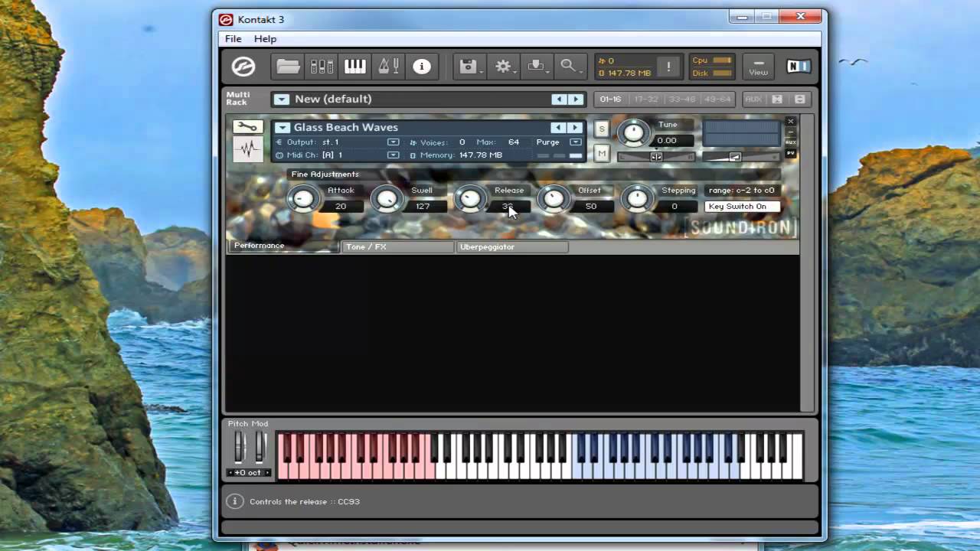Viewport: 980px width, 551px height.
Task: Switch to the Uberpeggiator tab
Action: (x=512, y=247)
